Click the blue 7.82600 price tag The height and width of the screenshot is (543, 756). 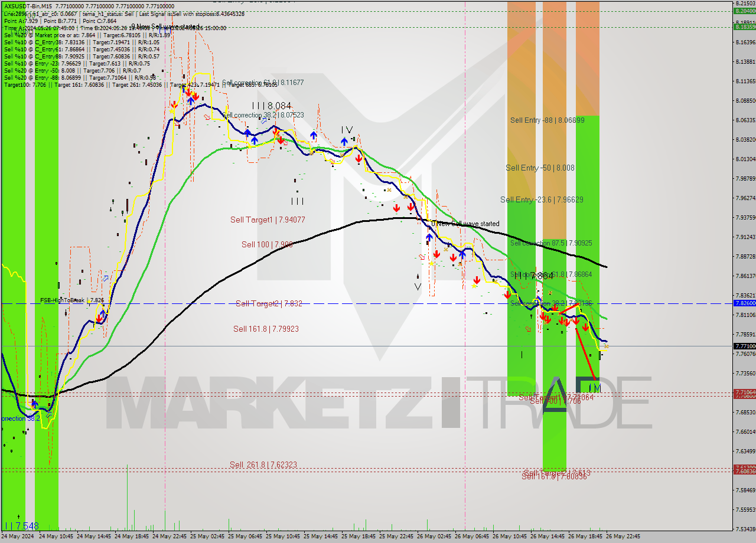[744, 303]
